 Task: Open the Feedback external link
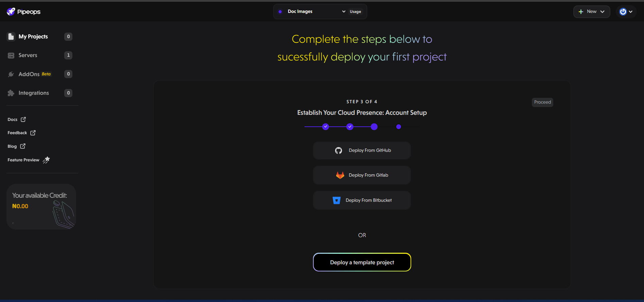point(21,133)
